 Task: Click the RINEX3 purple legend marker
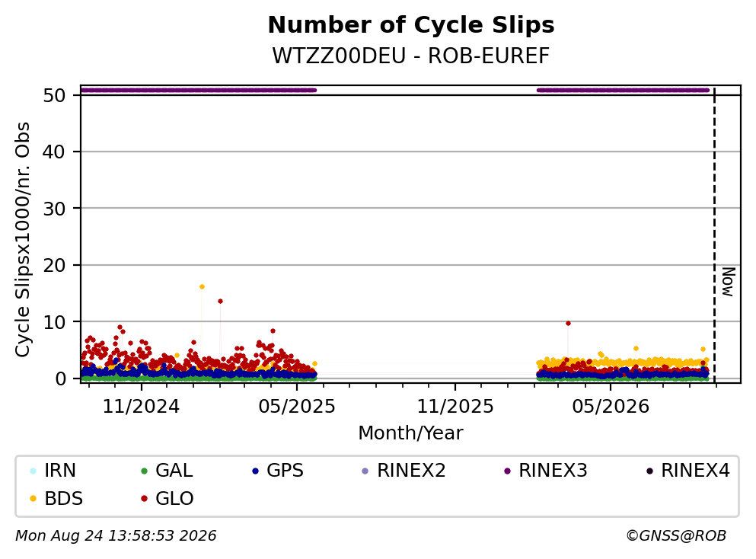pos(507,471)
